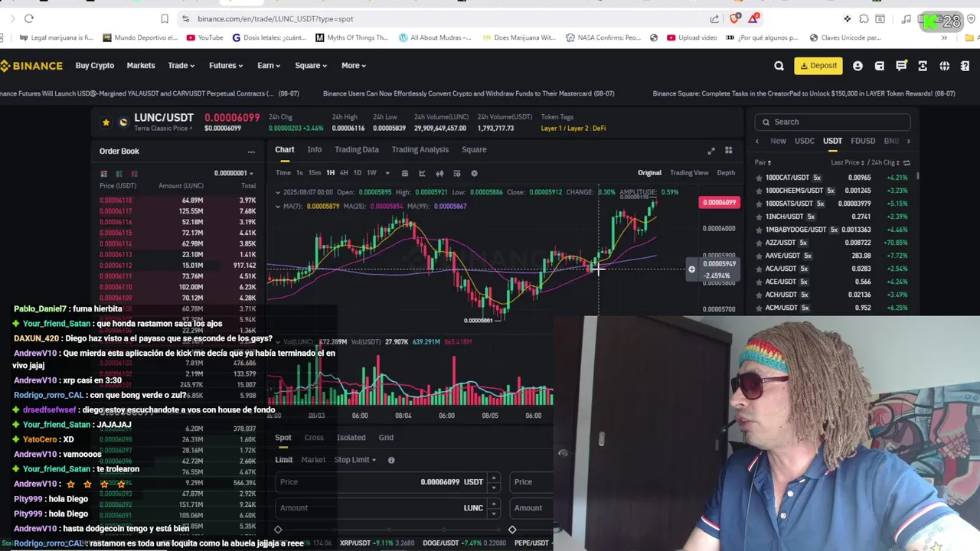
Task: Select the USDC market tab
Action: tap(805, 142)
